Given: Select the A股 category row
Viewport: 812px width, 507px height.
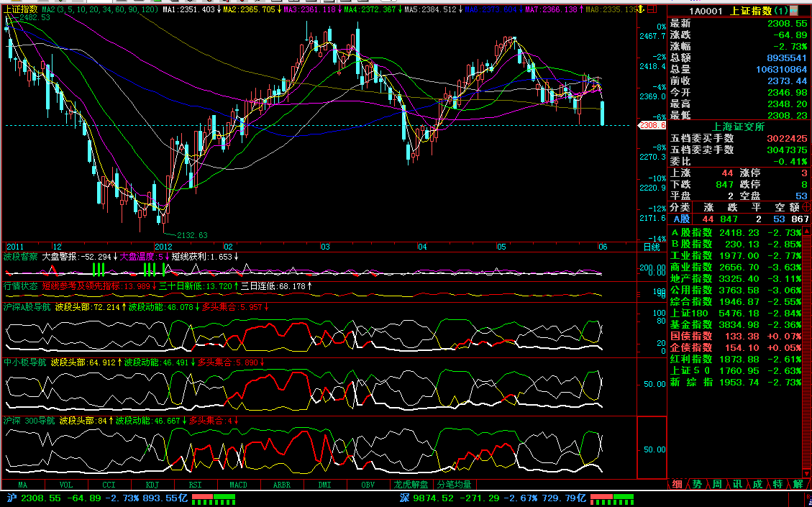Looking at the screenshot, I should (x=681, y=219).
